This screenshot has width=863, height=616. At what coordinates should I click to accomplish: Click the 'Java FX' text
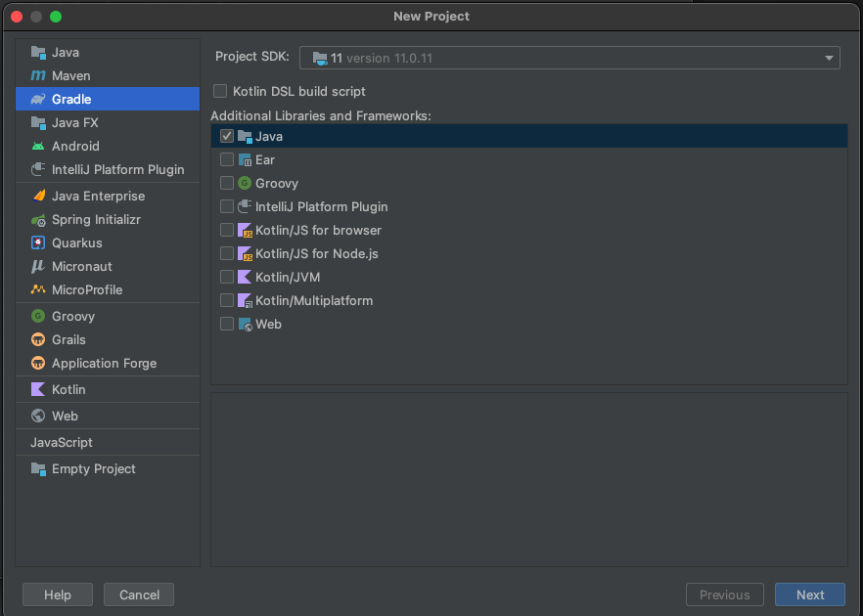tap(74, 122)
